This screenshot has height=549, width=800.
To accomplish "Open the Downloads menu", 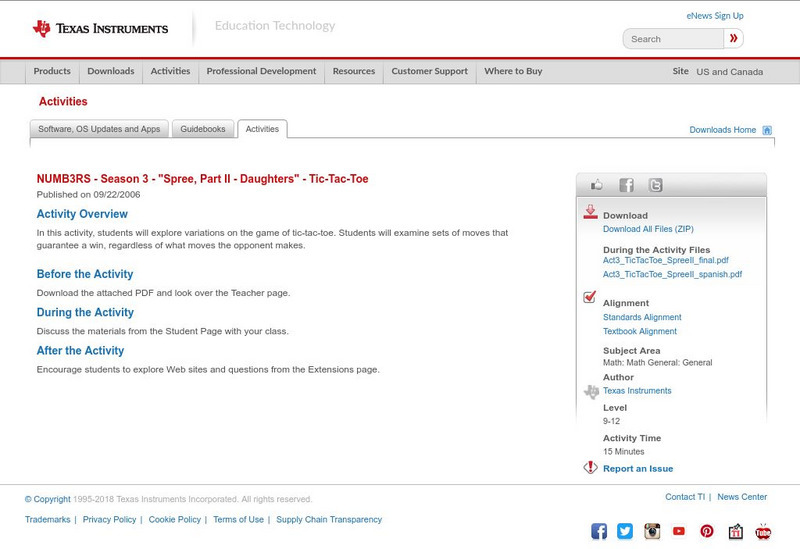I will pyautogui.click(x=111, y=71).
